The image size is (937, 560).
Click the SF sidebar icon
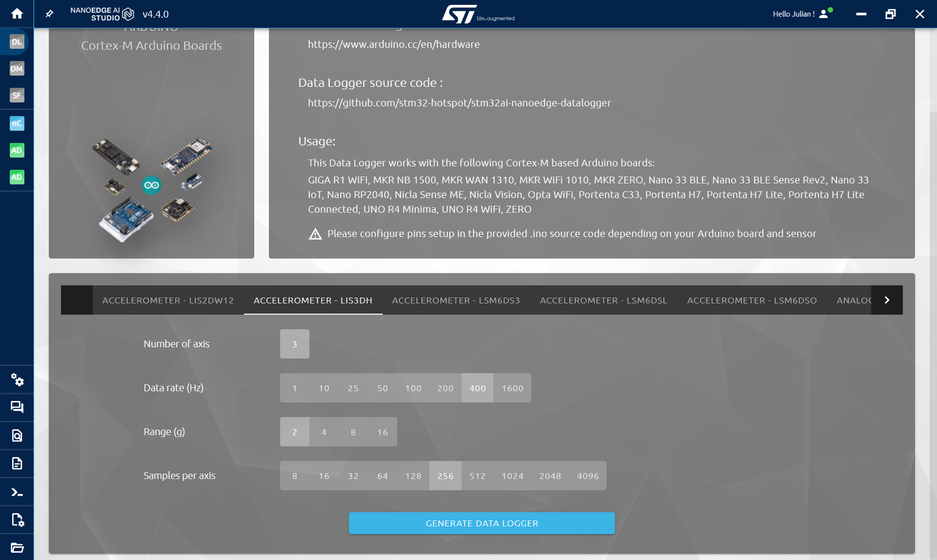coord(17,96)
